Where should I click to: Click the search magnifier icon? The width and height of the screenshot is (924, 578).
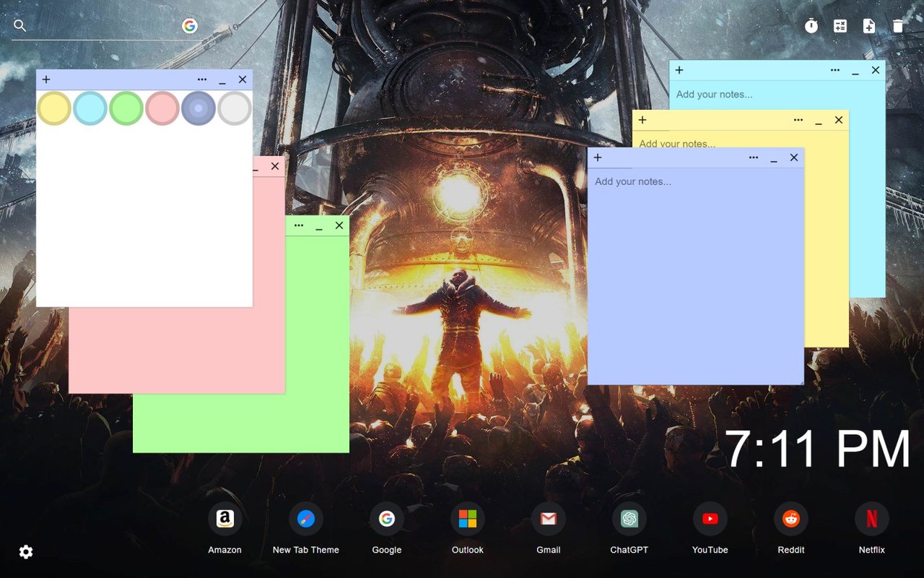point(20,26)
